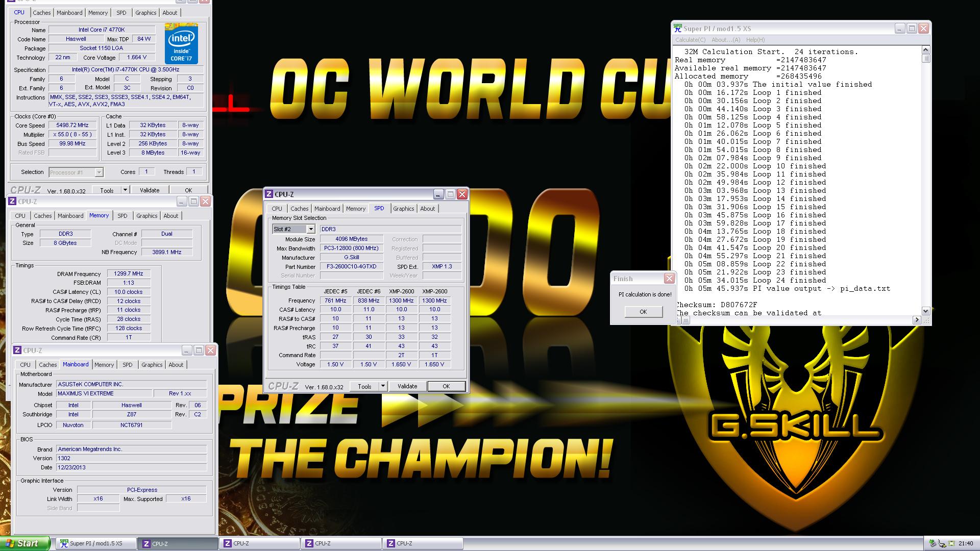Viewport: 980px width, 551px height.
Task: Switch to Super PI taskbar button
Action: 96,543
